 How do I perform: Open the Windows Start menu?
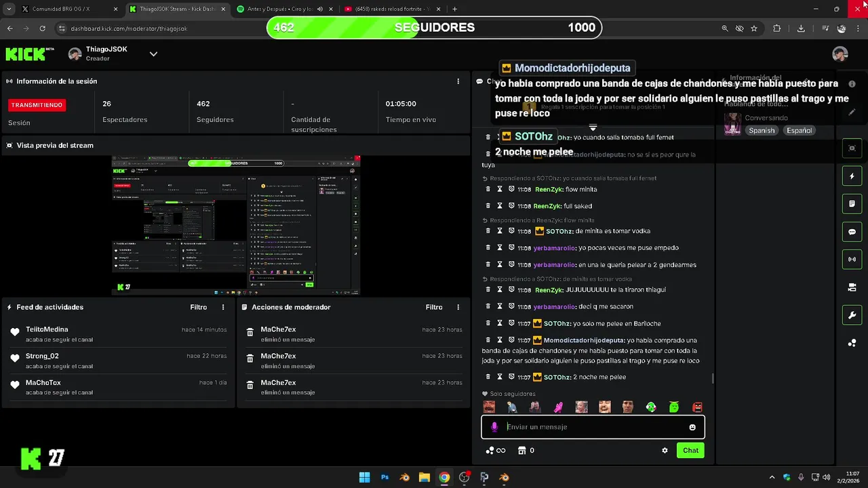click(364, 477)
